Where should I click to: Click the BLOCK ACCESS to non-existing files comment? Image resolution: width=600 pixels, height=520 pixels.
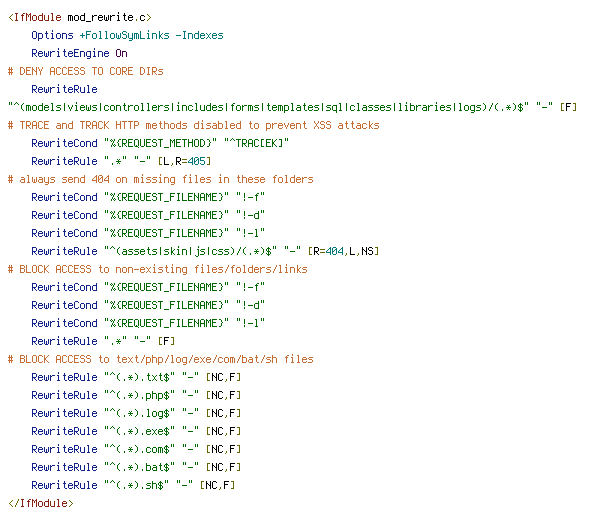(x=158, y=269)
